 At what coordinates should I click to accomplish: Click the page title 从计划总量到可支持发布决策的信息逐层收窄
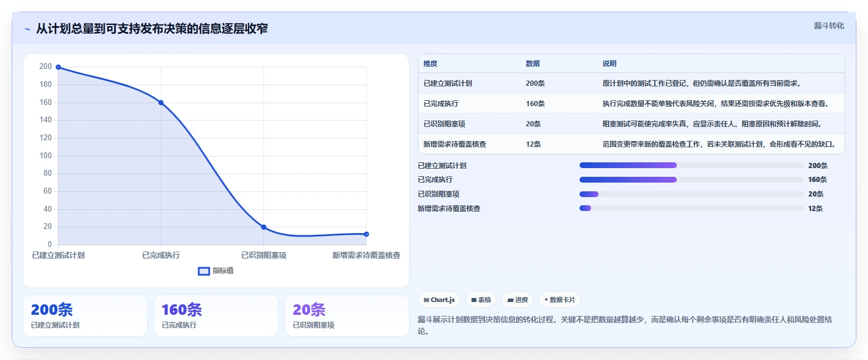tap(152, 28)
